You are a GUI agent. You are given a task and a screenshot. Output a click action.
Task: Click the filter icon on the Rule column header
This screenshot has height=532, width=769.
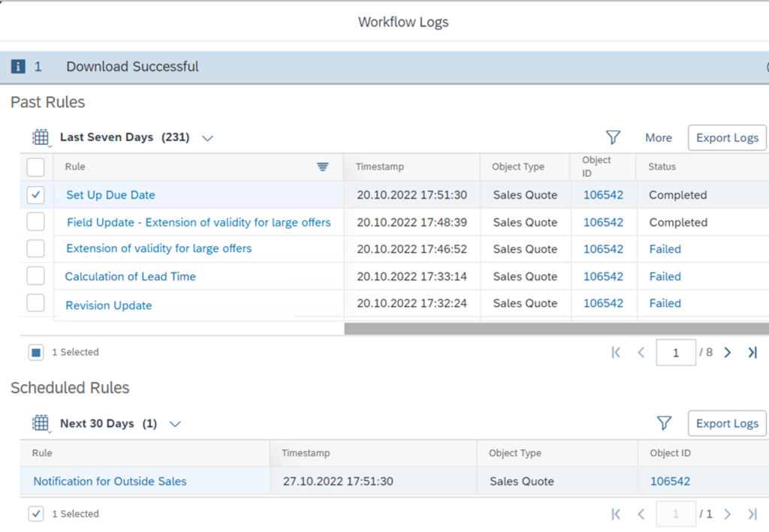(x=323, y=167)
